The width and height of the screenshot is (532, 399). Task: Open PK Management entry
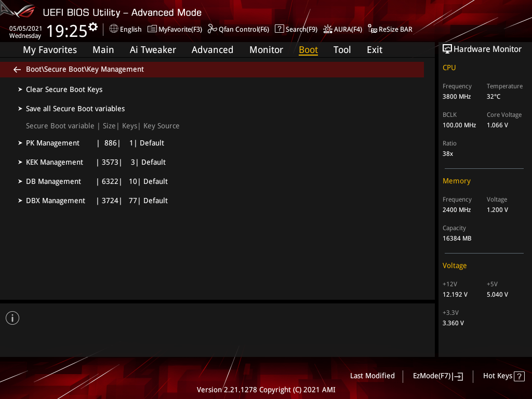[52, 143]
